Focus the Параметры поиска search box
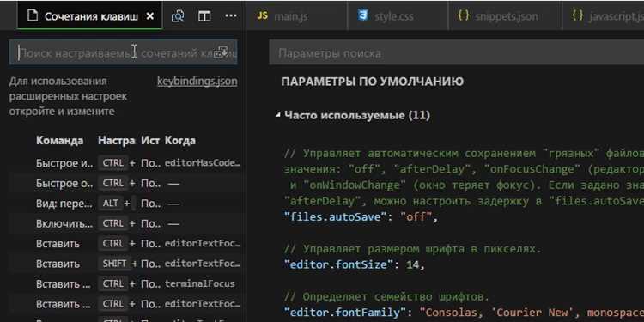Image resolution: width=644 pixels, height=322 pixels. click(456, 53)
